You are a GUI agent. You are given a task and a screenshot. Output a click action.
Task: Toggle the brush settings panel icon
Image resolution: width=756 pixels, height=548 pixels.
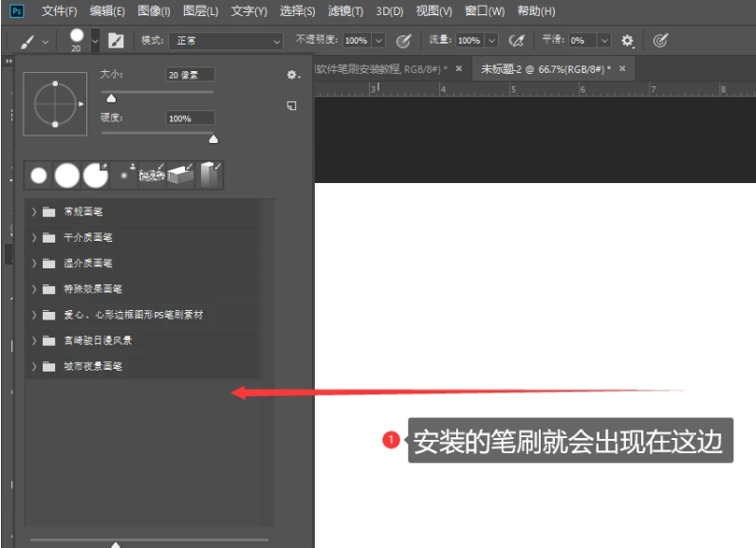116,41
